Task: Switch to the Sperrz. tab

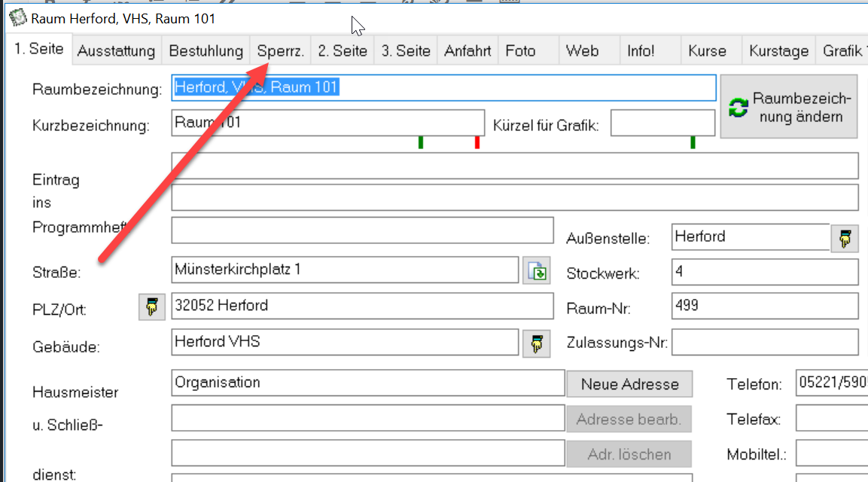Action: (280, 51)
